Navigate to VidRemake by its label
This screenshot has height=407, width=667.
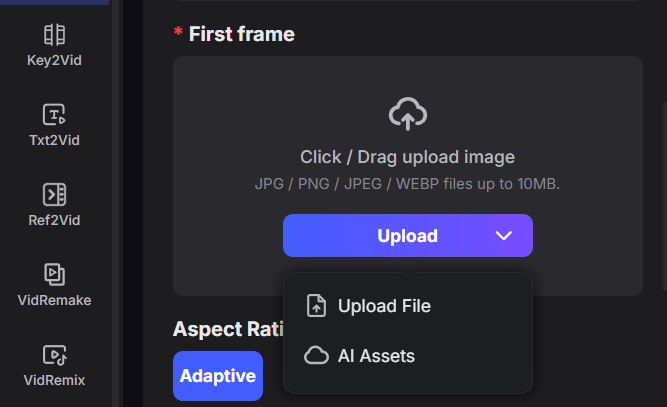54,300
